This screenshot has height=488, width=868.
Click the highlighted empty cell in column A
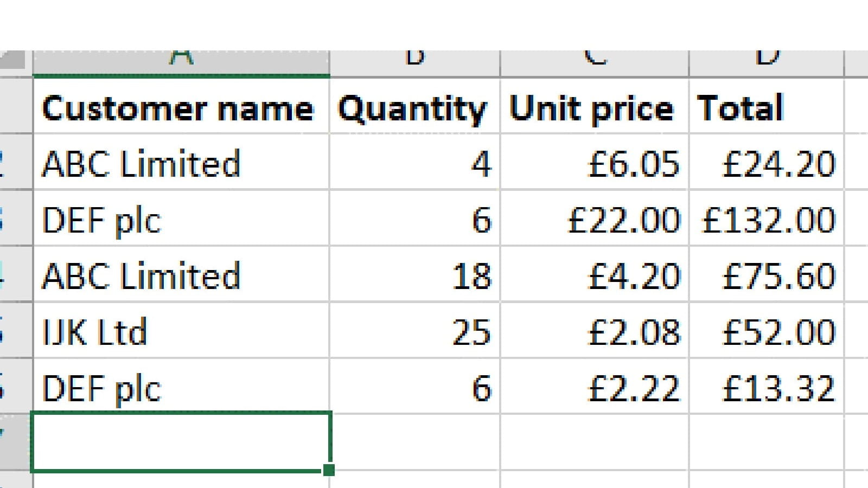click(181, 441)
